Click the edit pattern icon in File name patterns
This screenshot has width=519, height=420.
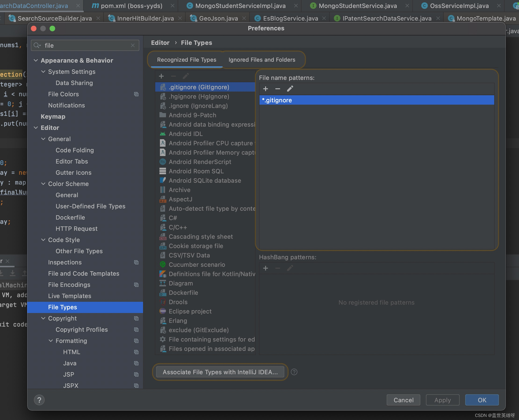click(x=290, y=89)
